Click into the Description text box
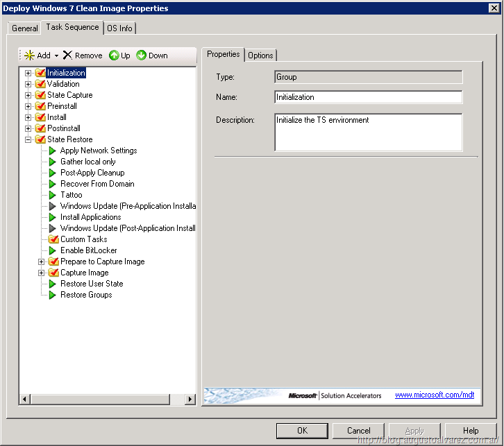This screenshot has width=504, height=446. [x=368, y=132]
